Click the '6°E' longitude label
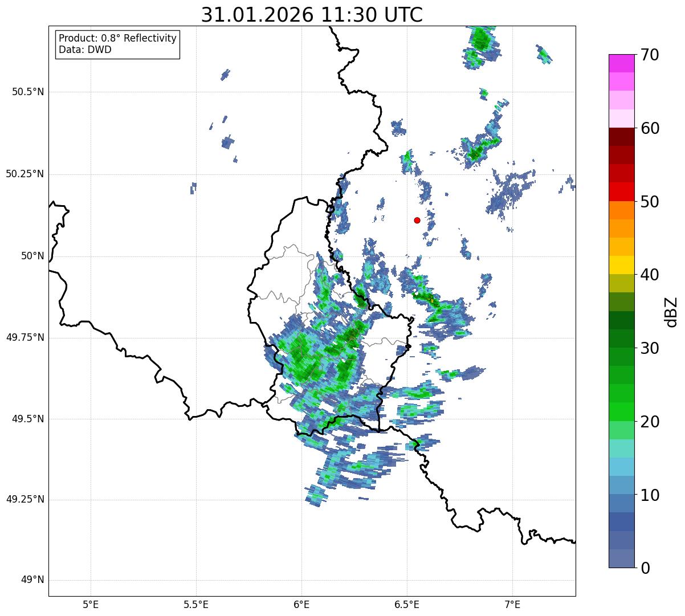The height and width of the screenshot is (616, 685). [301, 604]
